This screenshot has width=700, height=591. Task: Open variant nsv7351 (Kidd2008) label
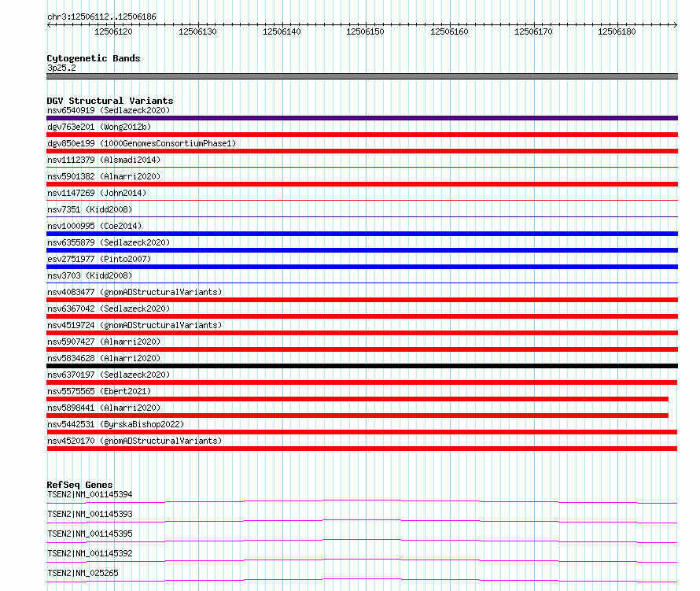[x=90, y=209]
